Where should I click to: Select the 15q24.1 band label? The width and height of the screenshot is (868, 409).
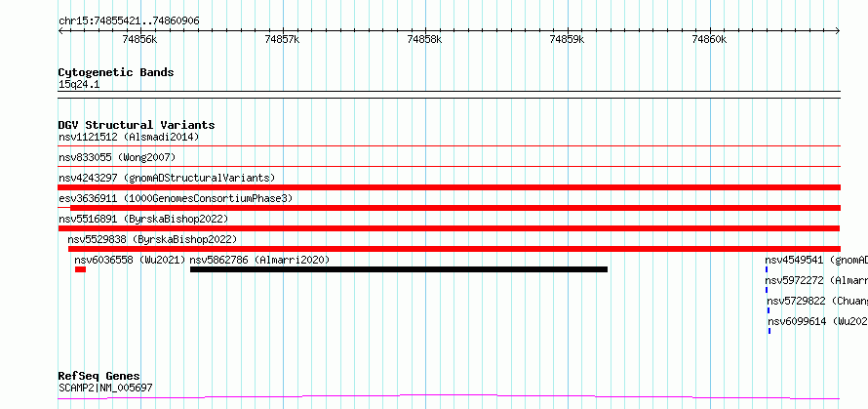[x=79, y=85]
